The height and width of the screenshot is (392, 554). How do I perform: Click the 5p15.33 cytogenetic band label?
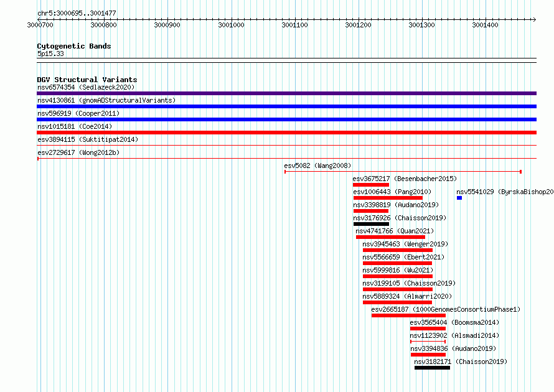coord(50,54)
